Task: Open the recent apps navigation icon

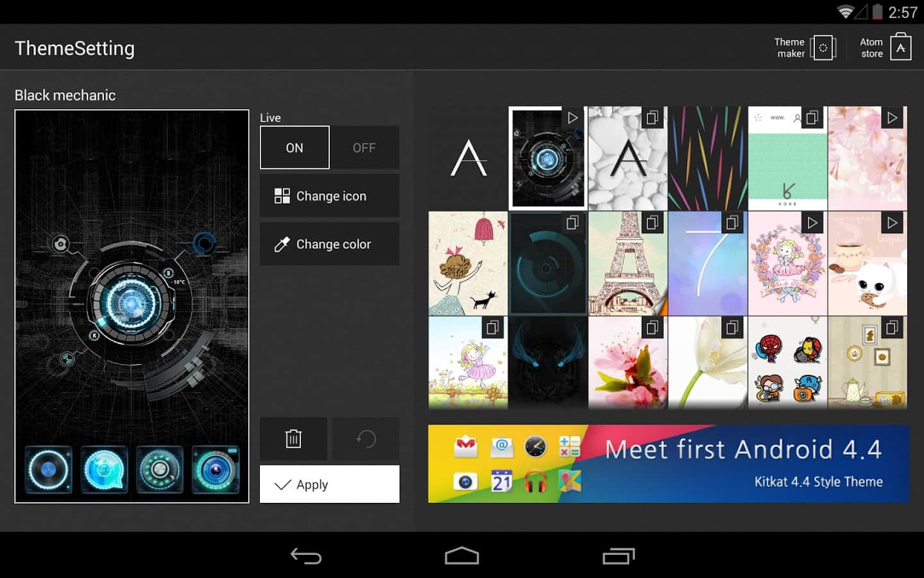Action: (x=619, y=556)
